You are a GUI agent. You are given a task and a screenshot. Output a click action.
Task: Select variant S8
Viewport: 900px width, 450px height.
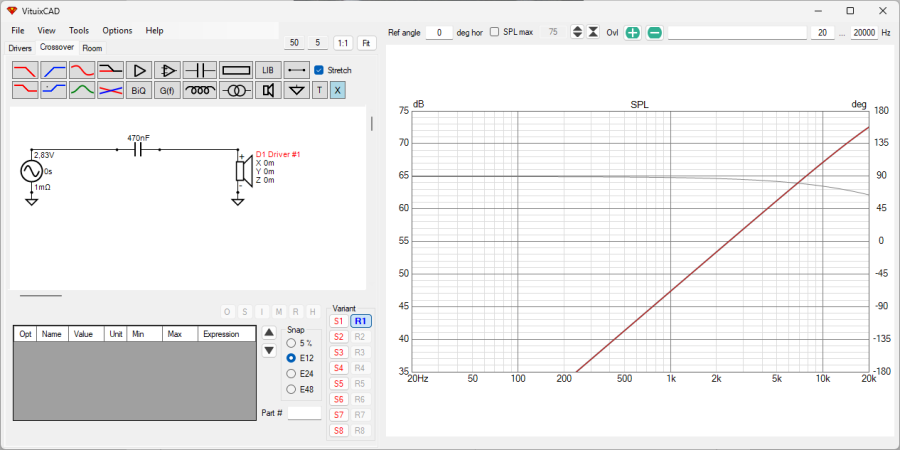(339, 430)
